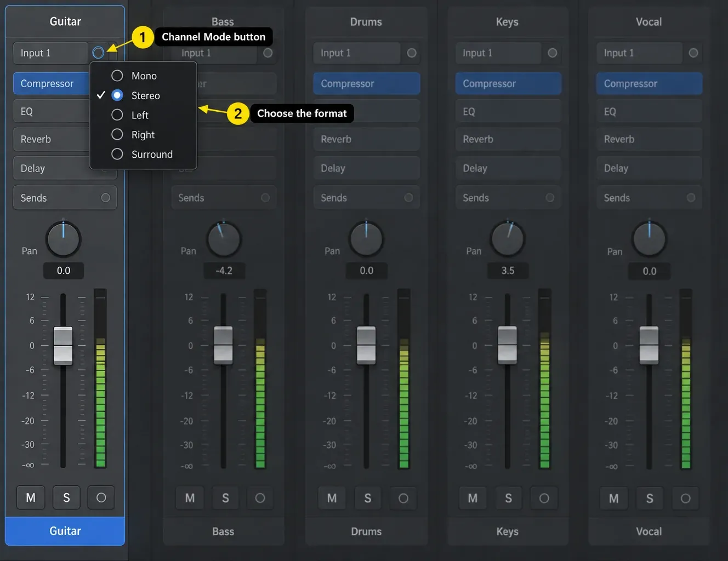Arm record on the Drums channel
Viewport: 728px width, 561px height.
click(403, 498)
